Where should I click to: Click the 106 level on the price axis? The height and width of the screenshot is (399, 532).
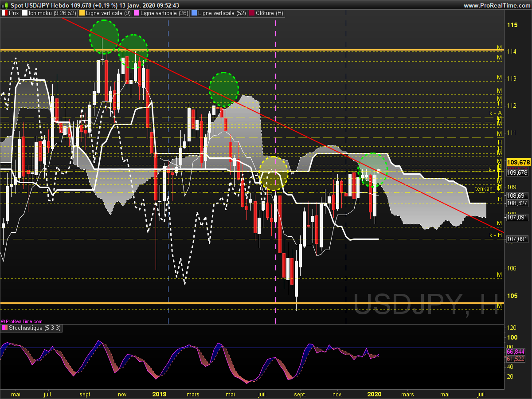pos(512,269)
